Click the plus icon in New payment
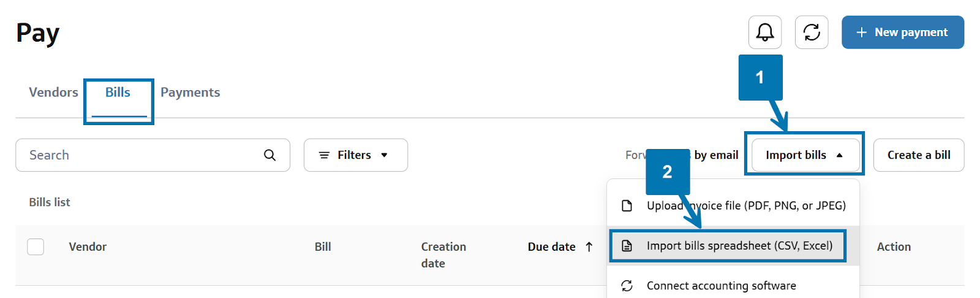This screenshot has width=980, height=298. coord(861,32)
